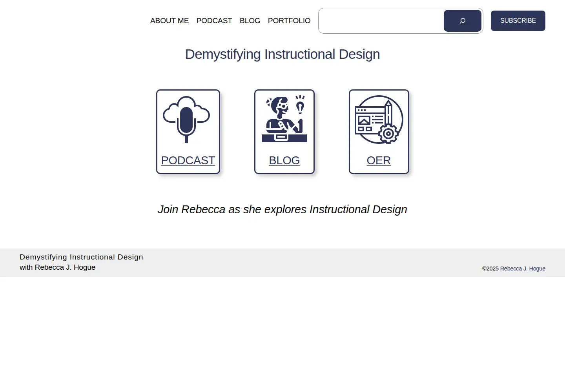Follow the OER card link text
Image resolution: width=565 pixels, height=392 pixels.
(x=379, y=160)
